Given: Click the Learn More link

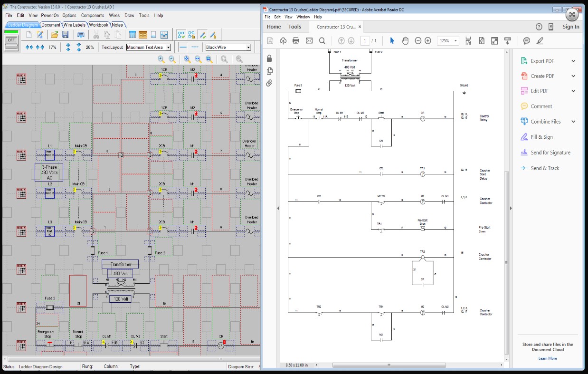Looking at the screenshot, I should [x=548, y=358].
